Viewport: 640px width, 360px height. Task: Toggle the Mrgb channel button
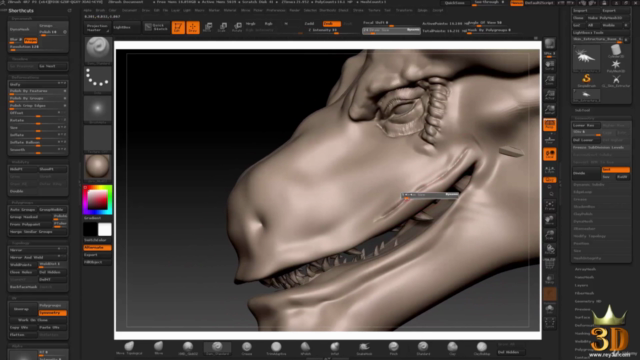[x=251, y=24]
